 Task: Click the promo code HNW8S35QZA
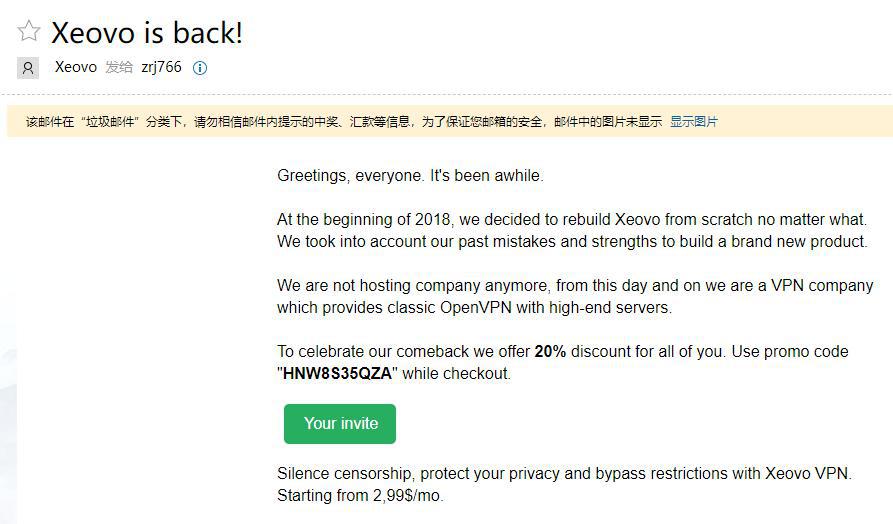click(339, 374)
